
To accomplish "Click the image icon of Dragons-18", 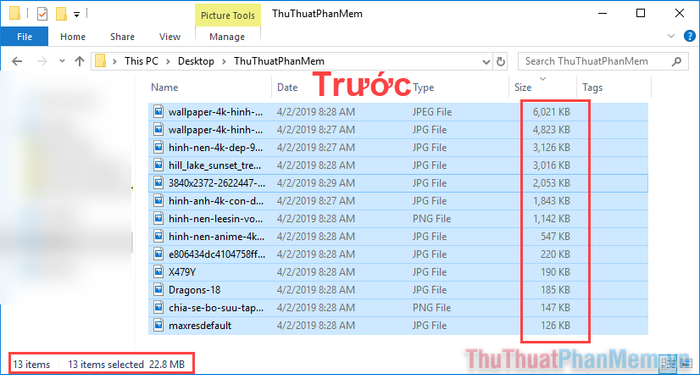I will pos(158,289).
